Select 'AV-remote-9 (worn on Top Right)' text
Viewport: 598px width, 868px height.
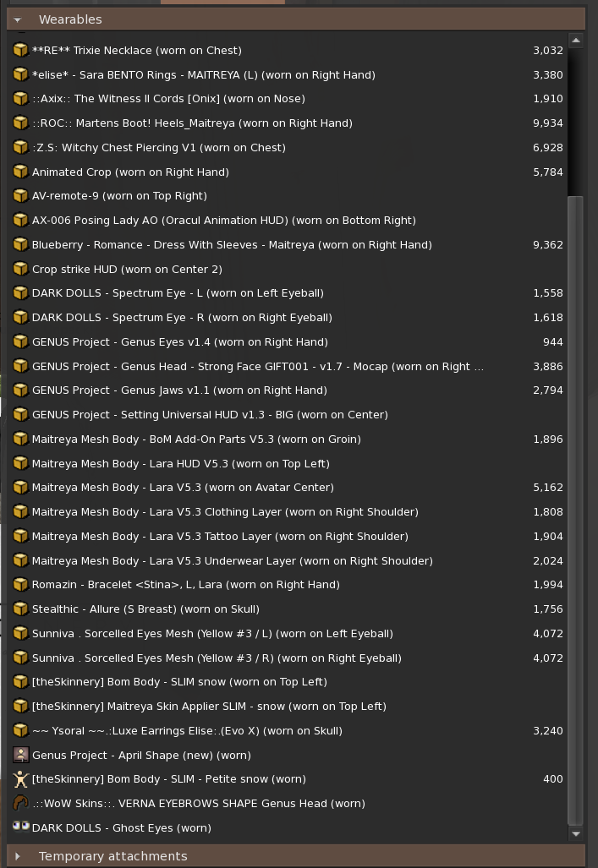(x=120, y=196)
